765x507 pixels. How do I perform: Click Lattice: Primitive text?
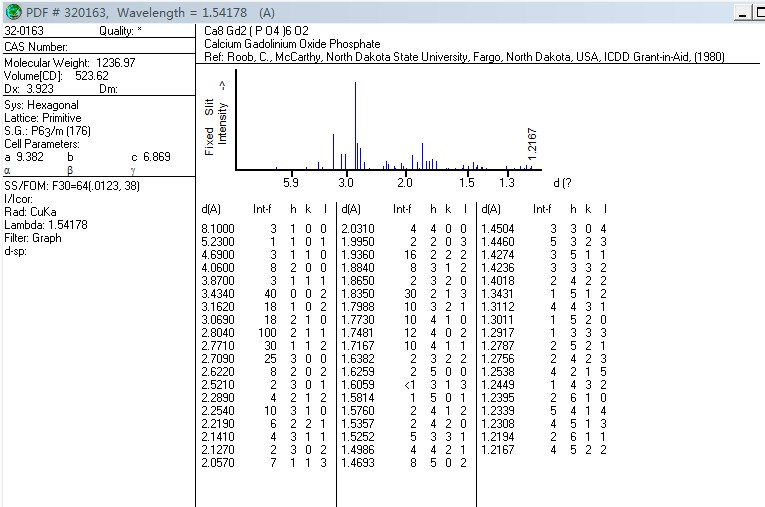click(x=43, y=118)
